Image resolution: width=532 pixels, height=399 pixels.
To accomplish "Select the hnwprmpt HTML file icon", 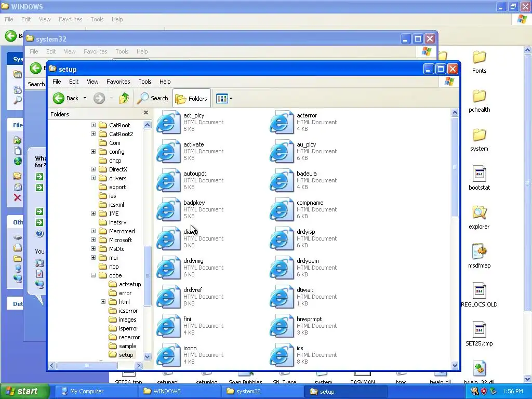I will coord(282,326).
